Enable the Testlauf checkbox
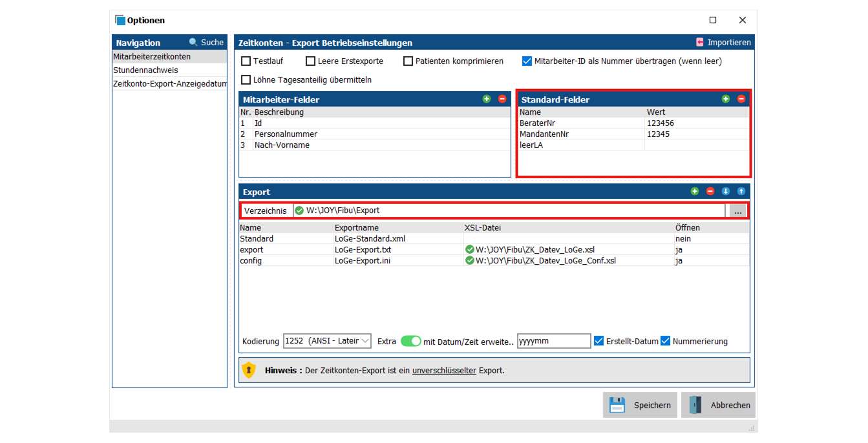Image resolution: width=868 pixels, height=443 pixels. [246, 61]
